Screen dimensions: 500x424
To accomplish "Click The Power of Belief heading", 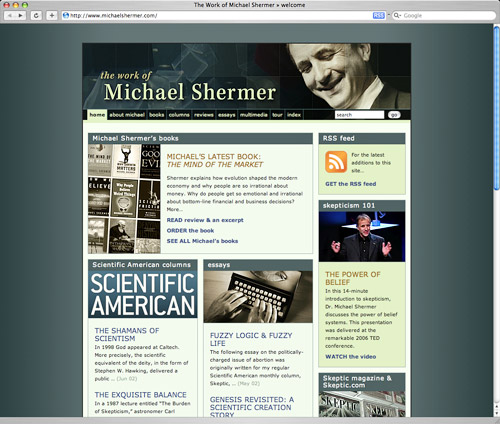I will point(353,278).
